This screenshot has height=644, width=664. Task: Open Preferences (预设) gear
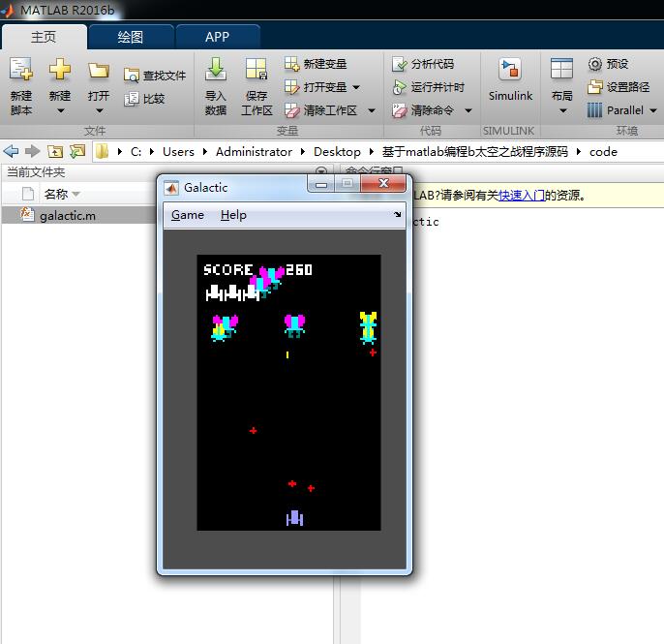tap(608, 64)
